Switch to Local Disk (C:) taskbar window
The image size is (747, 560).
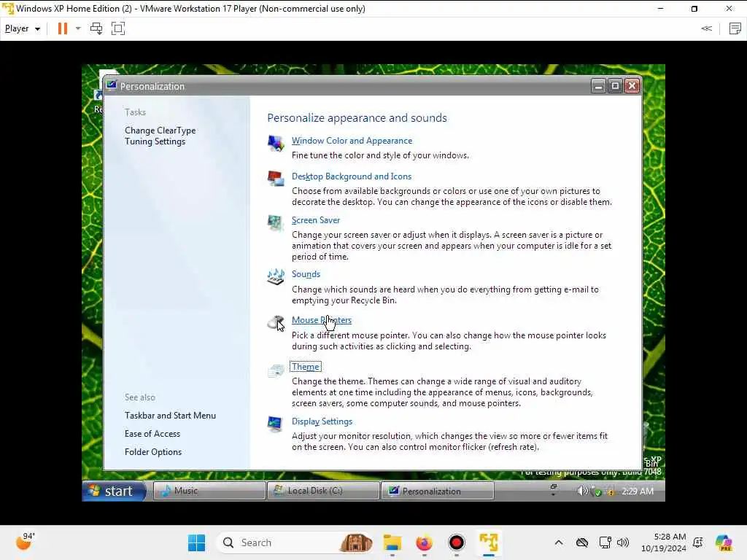323,491
